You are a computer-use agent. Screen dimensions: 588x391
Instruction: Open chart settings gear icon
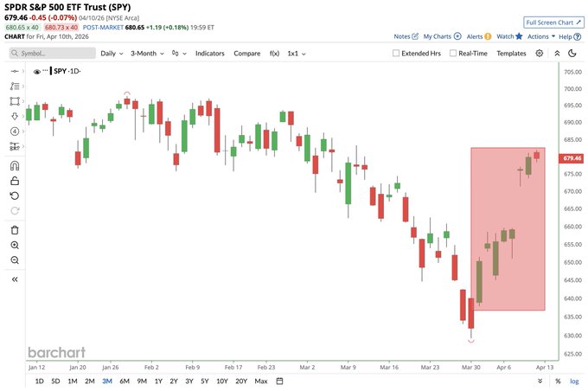[x=540, y=54]
